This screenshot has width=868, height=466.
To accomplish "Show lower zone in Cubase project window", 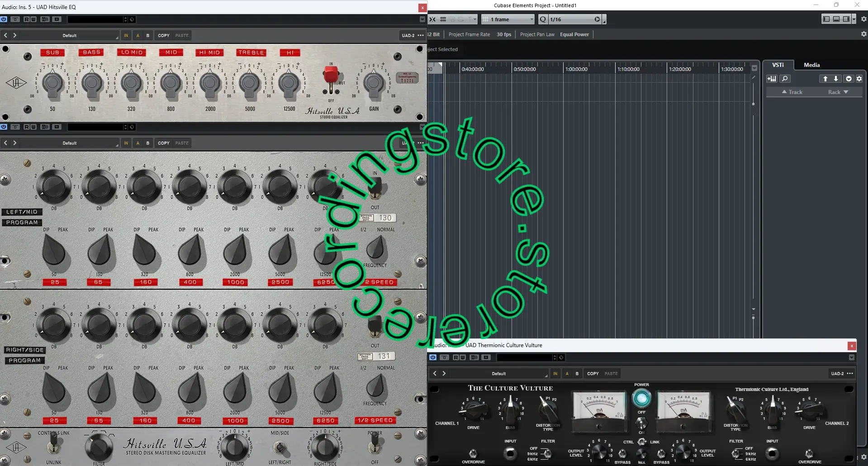I will click(x=836, y=19).
